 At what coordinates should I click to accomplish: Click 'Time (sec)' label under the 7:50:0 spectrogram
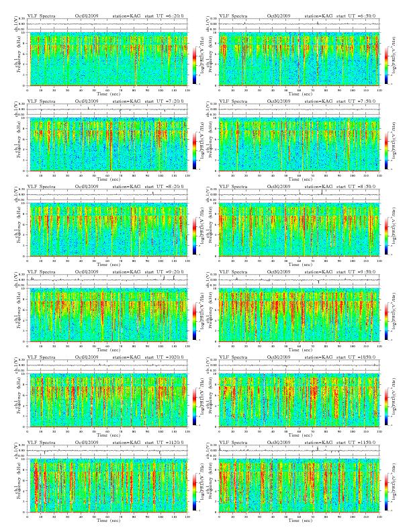(300, 179)
